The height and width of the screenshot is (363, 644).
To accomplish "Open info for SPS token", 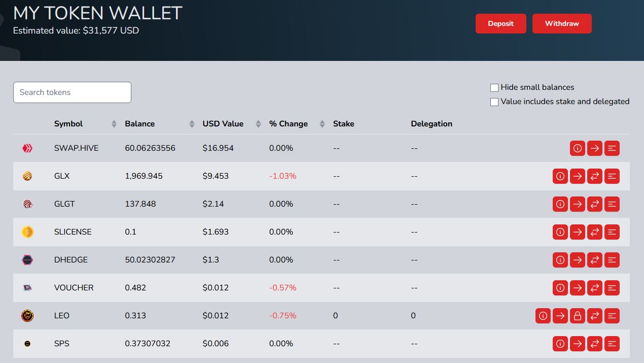I will coord(560,344).
